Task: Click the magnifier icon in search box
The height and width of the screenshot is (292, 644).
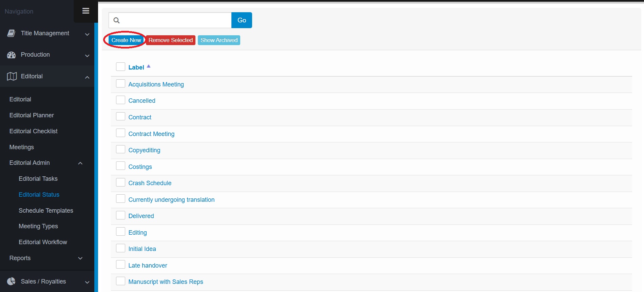Action: pyautogui.click(x=116, y=20)
